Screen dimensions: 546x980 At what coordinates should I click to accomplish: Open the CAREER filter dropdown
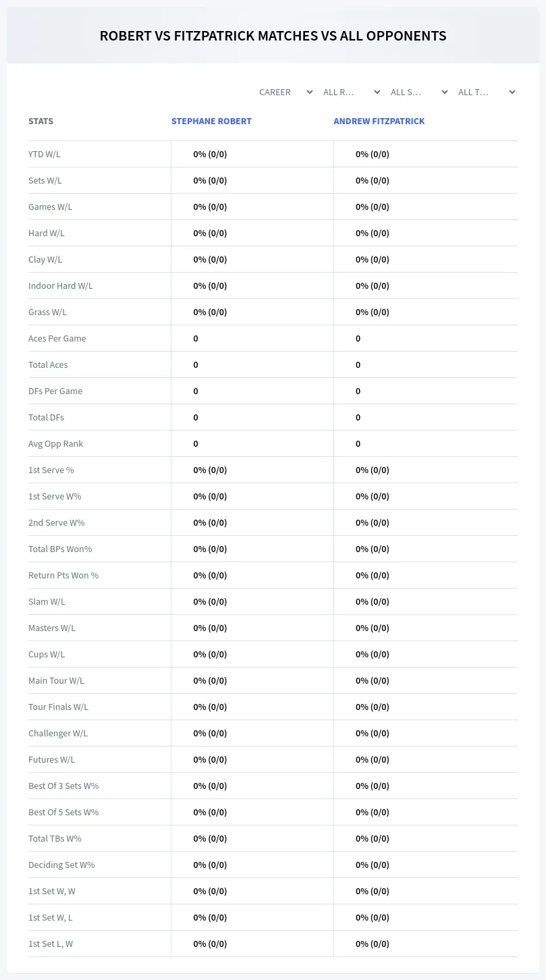click(x=285, y=92)
